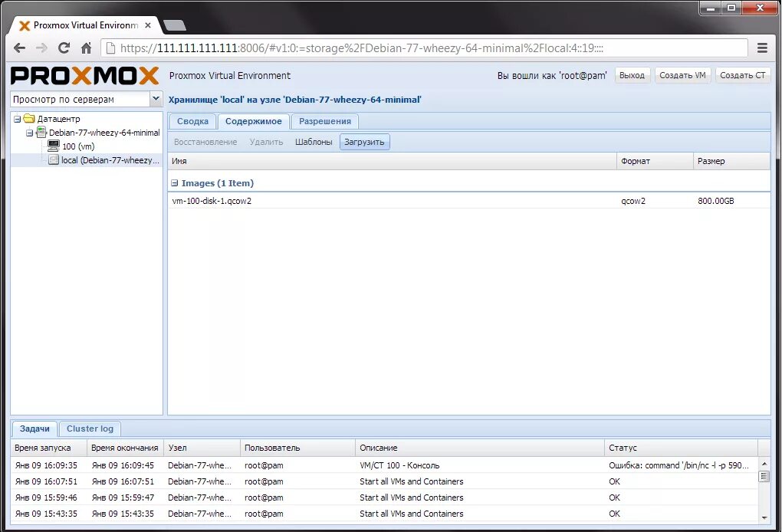Click the Создать CT button
Viewport: 782px width, 532px height.
coord(743,75)
